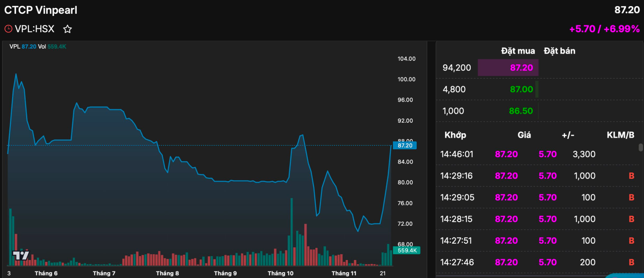Click the KLM/B column header
Screen dimensions: 644x278
coord(620,135)
